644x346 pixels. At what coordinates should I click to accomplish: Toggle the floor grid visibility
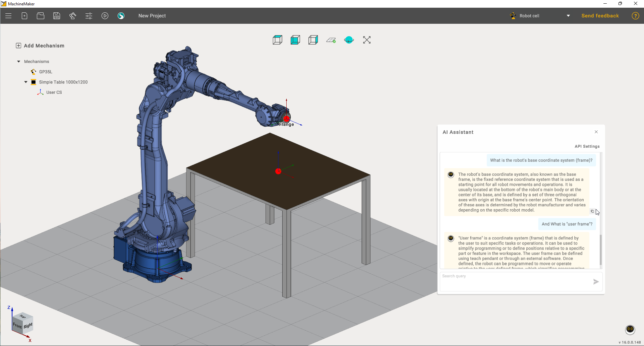331,40
